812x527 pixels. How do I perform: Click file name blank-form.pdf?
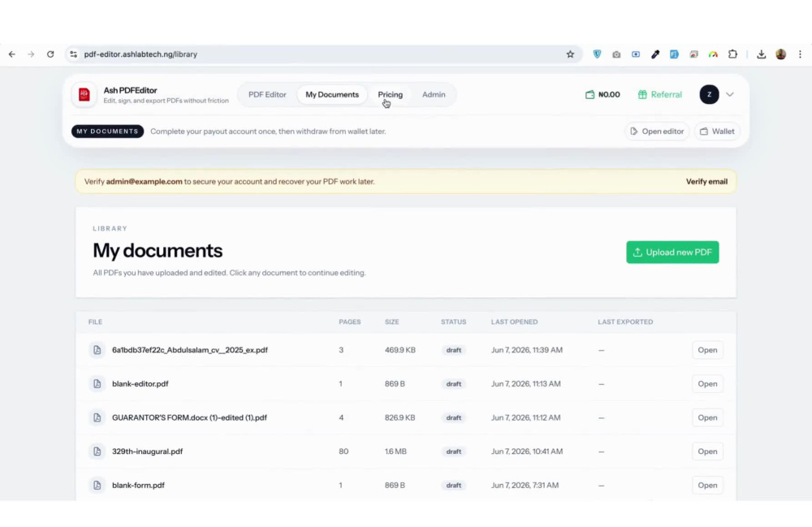pyautogui.click(x=138, y=485)
